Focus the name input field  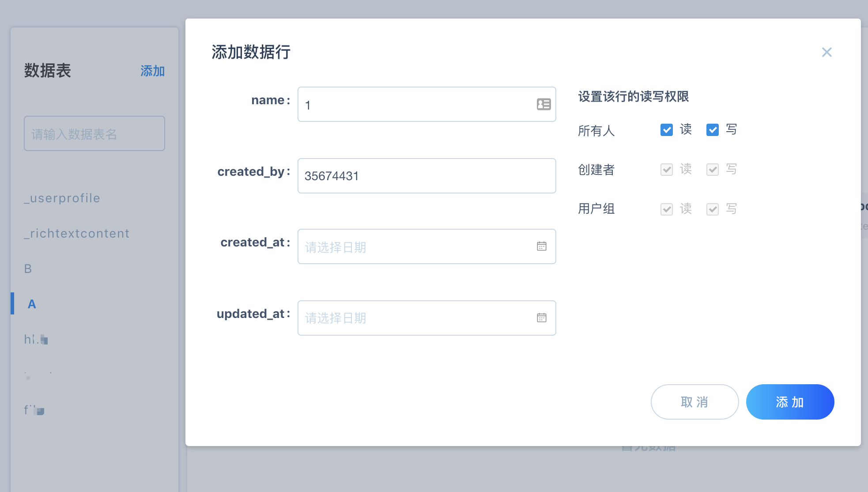[415, 105]
